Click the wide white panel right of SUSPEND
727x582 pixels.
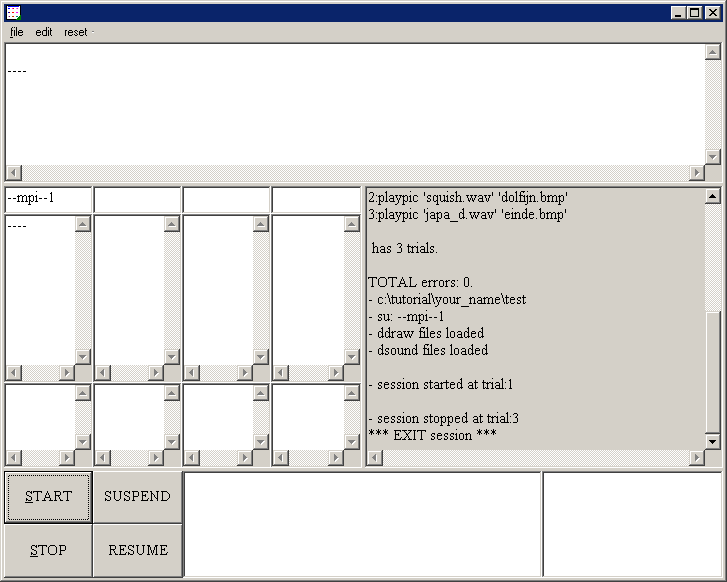[x=363, y=524]
